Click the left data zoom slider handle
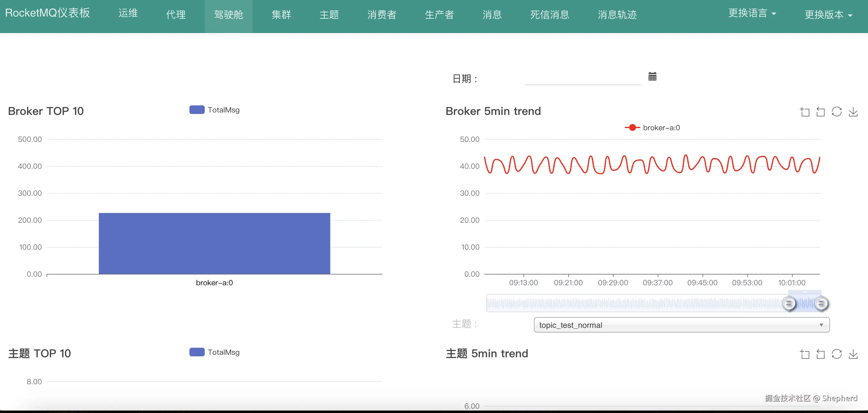Viewport: 868px width, 413px height. (789, 304)
